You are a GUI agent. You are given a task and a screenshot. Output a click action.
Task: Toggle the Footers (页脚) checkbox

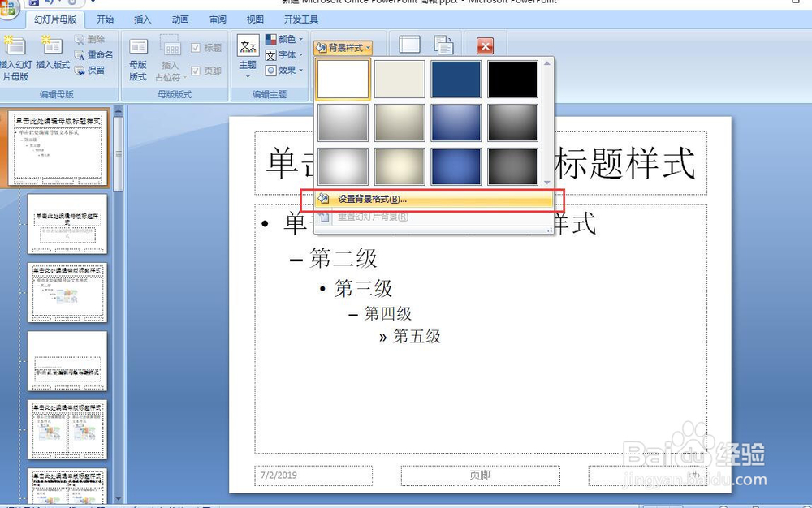tap(195, 71)
